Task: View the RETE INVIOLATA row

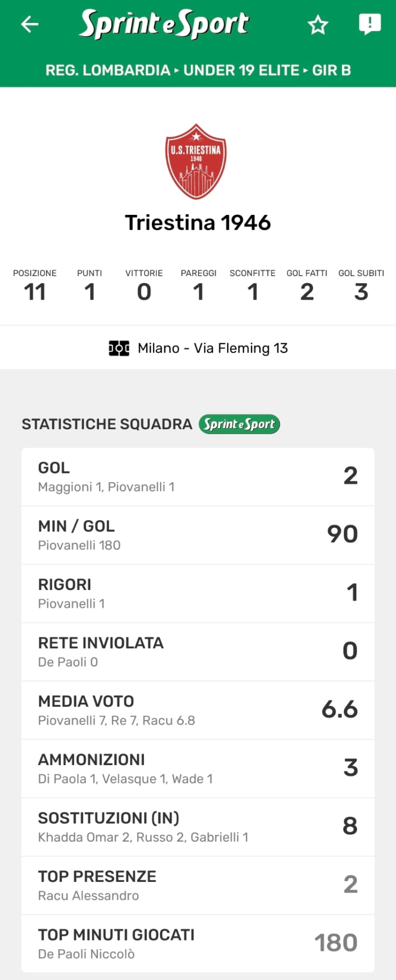Action: 198,652
